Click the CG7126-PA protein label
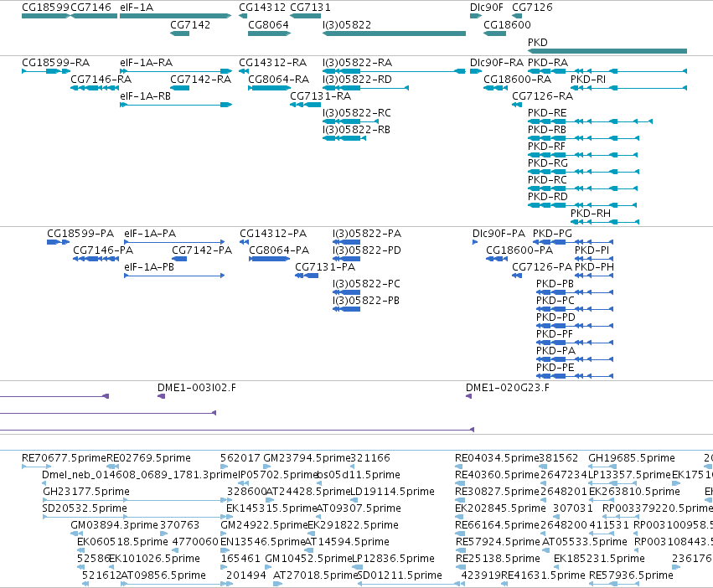 tap(542, 267)
